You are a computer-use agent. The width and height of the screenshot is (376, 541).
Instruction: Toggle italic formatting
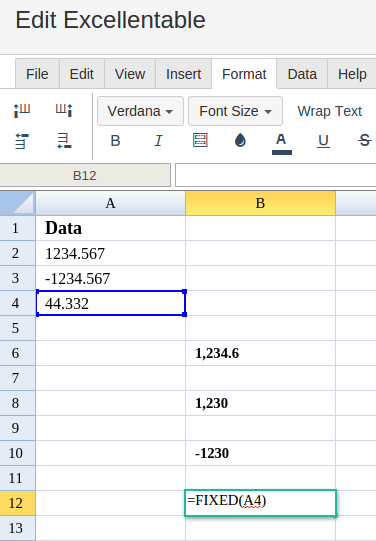pos(158,141)
